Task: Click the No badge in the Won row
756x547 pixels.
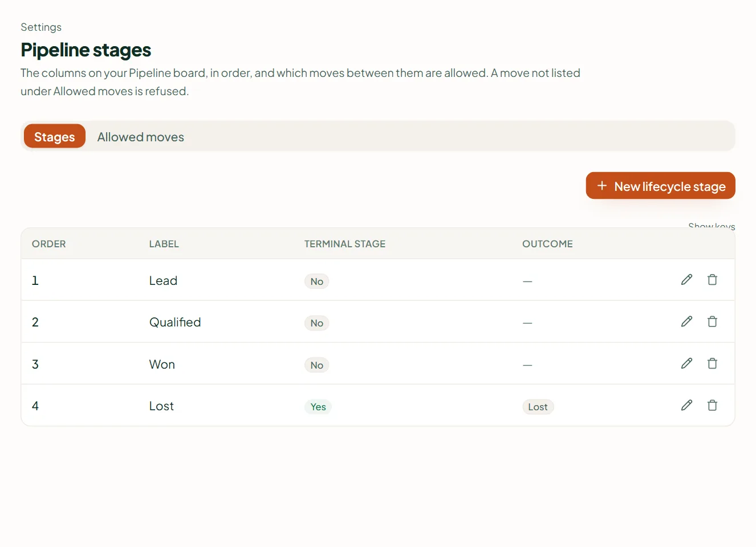Action: tap(317, 365)
